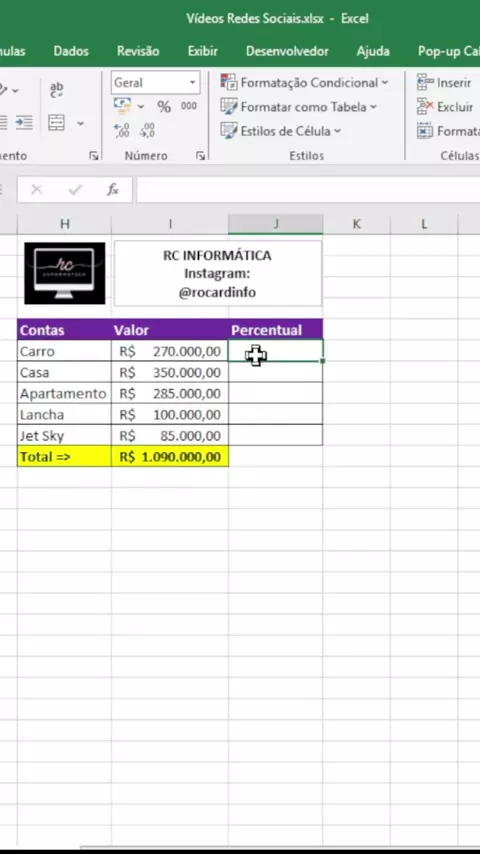Open the Geral number format dropdown
This screenshot has width=480, height=854.
(156, 83)
